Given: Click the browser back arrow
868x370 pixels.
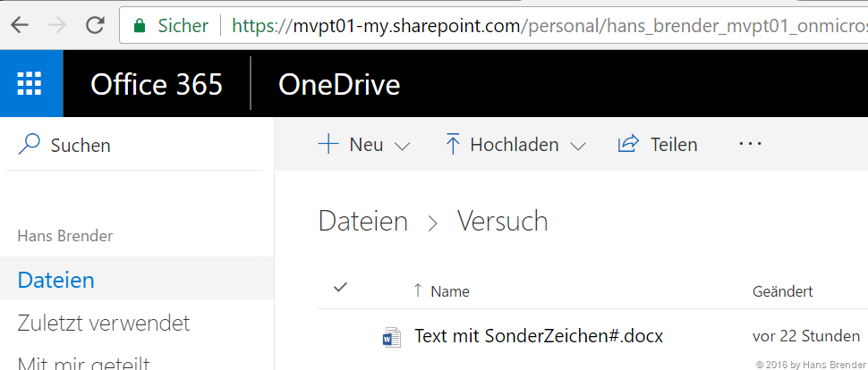Looking at the screenshot, I should point(20,25).
